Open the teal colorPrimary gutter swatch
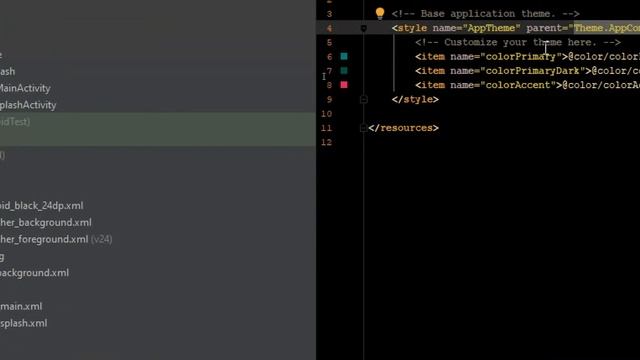 pos(344,56)
